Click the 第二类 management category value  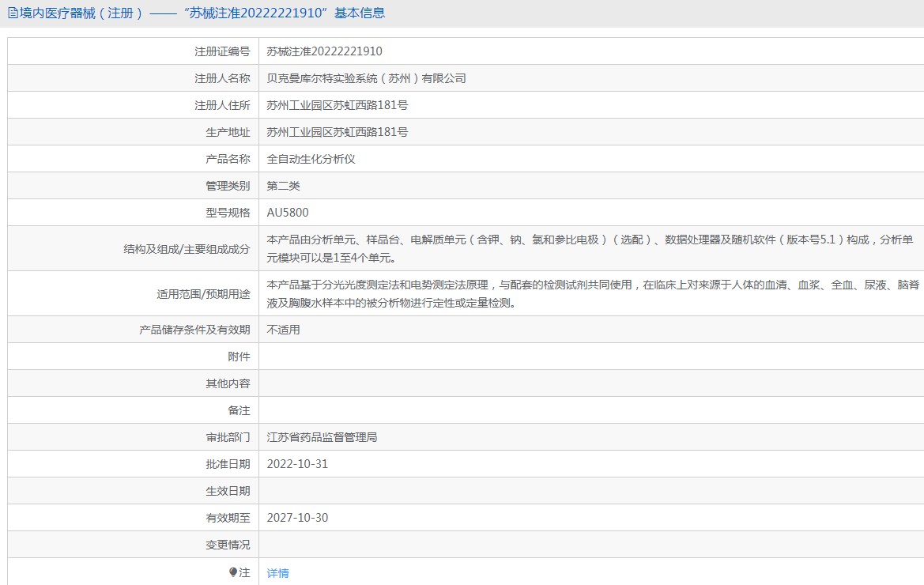pyautogui.click(x=283, y=186)
